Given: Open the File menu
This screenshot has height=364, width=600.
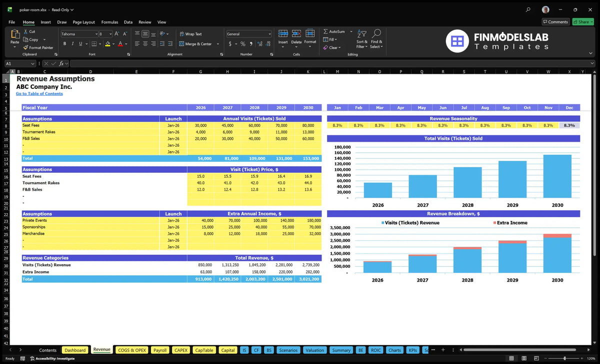Looking at the screenshot, I should (x=11, y=22).
